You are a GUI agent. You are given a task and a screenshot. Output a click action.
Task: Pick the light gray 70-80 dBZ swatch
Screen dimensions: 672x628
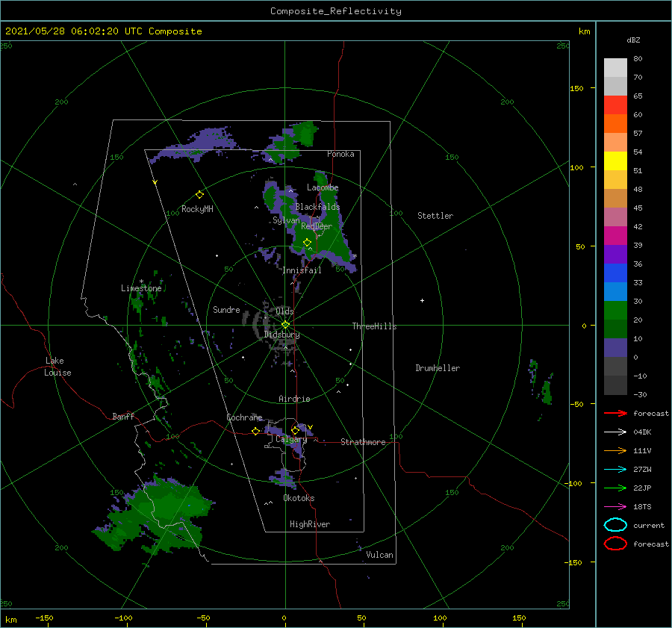click(x=615, y=68)
